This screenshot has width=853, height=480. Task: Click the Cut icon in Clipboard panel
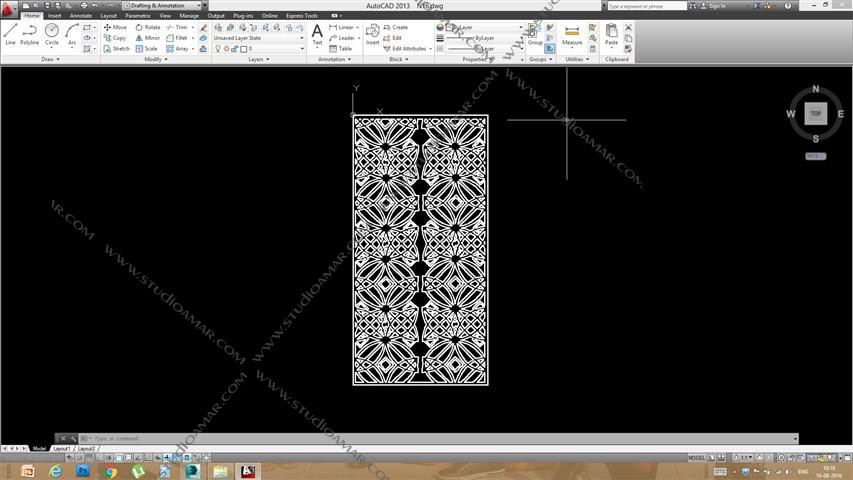(628, 27)
